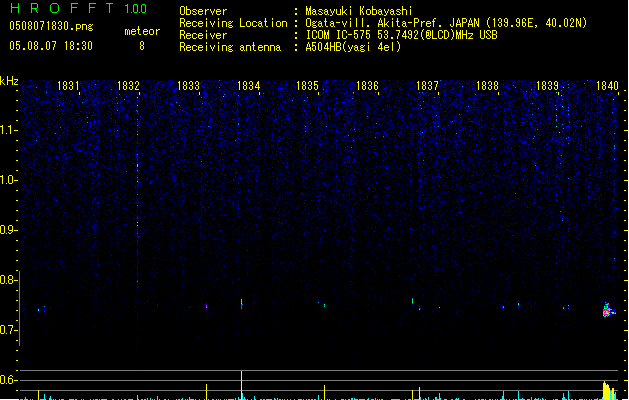The image size is (629, 400).
Task: Click the yellow intensity cluster near 1840
Action: coord(609,391)
